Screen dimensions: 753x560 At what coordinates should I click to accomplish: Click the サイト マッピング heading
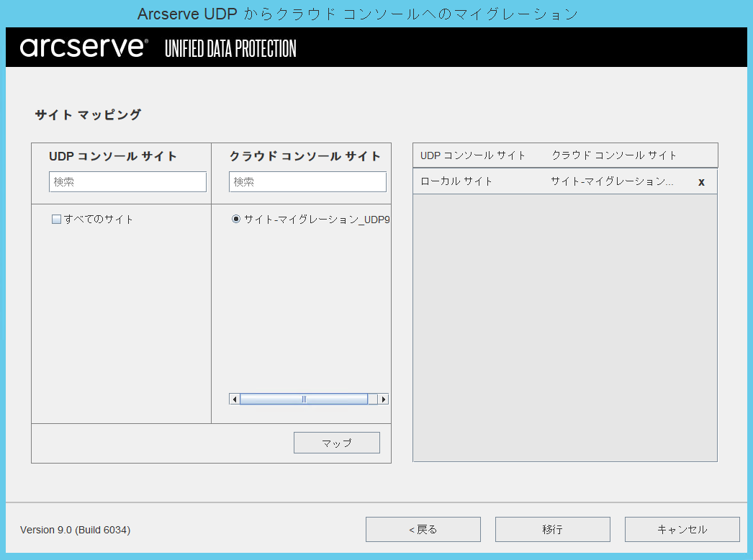coord(88,114)
